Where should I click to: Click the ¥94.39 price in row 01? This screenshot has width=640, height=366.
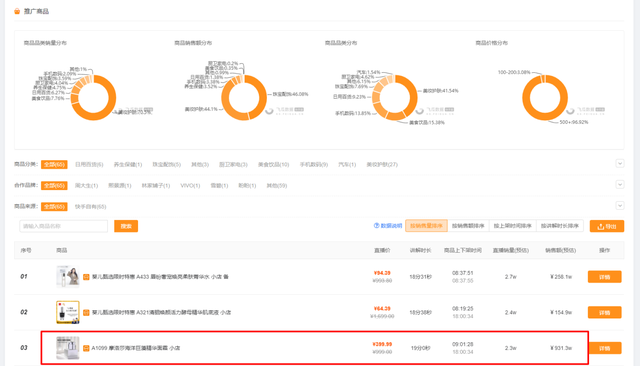pos(382,273)
